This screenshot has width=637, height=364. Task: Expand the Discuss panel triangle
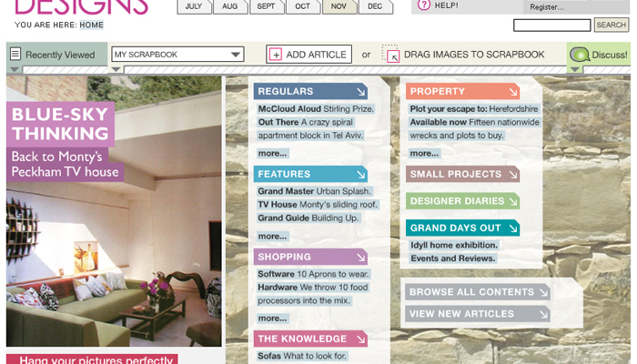[575, 69]
